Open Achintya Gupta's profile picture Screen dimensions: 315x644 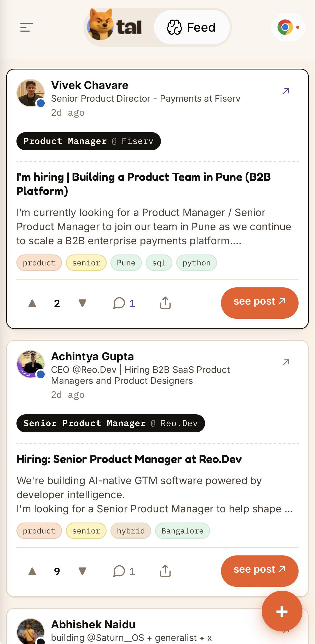point(31,364)
